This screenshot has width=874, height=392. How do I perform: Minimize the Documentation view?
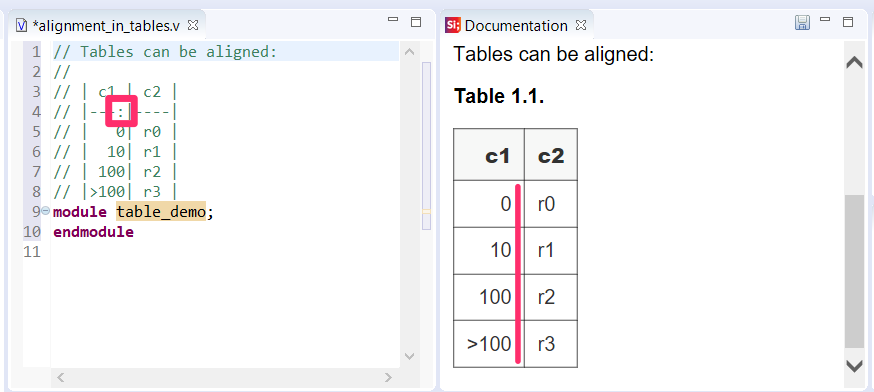[x=825, y=20]
